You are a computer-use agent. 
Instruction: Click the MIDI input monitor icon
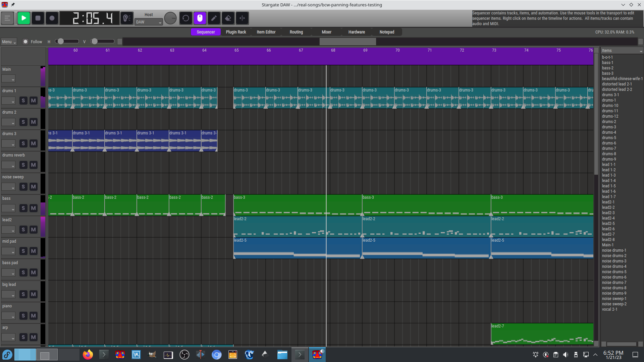point(127,18)
